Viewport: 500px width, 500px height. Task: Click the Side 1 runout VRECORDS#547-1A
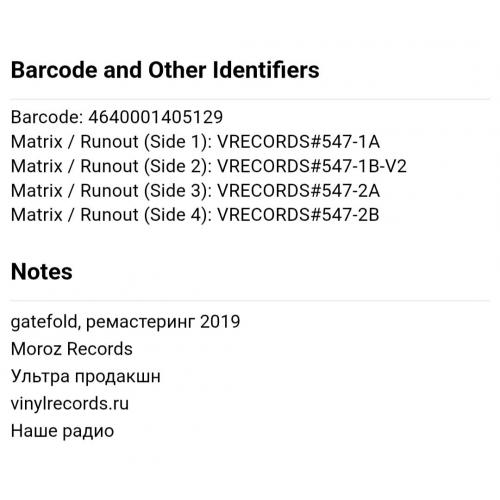[x=299, y=142]
